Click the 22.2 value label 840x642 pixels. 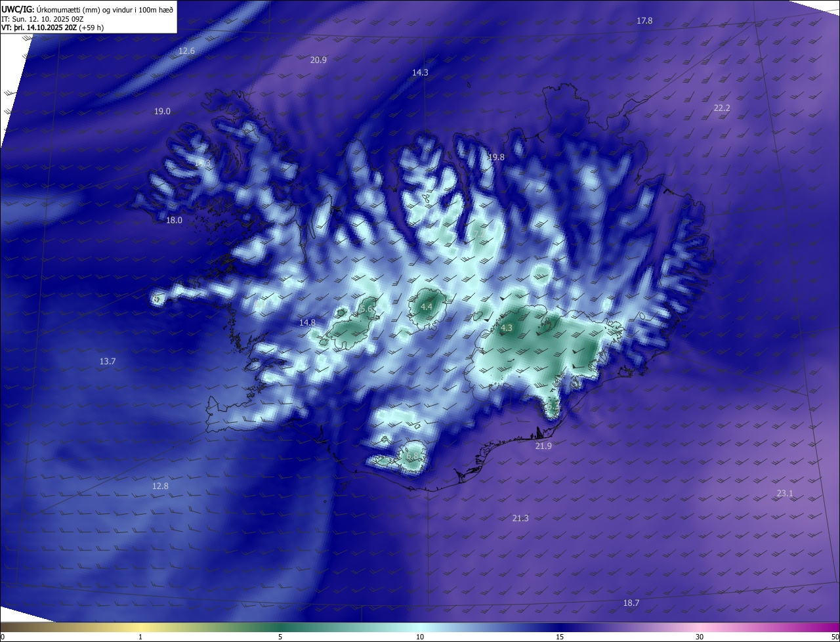(x=721, y=108)
